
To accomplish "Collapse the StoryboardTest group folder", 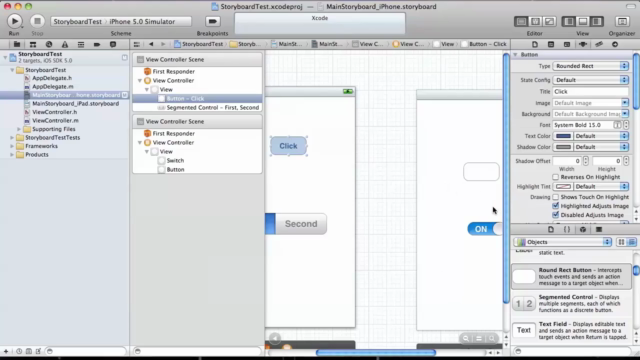I will [12, 70].
